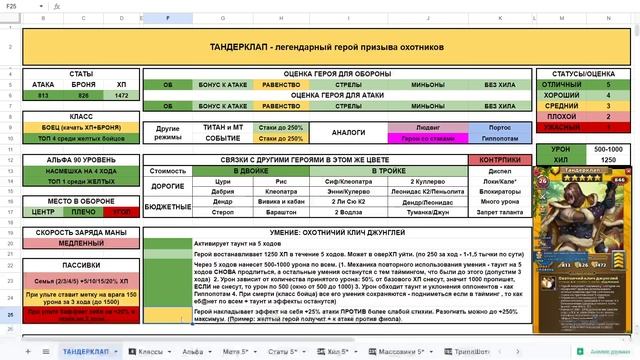Image resolution: width=640 pixels, height=360 pixels.
Task: Select the cell НАСМЕШКА НА 4 ХОДА
Action: 81,171
